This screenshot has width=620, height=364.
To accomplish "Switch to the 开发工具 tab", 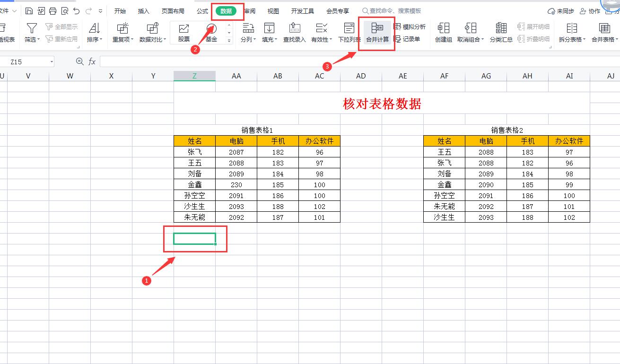I will [x=303, y=11].
